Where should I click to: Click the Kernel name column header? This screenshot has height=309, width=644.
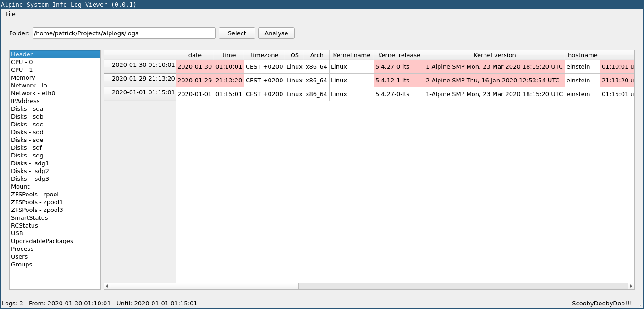[352, 55]
